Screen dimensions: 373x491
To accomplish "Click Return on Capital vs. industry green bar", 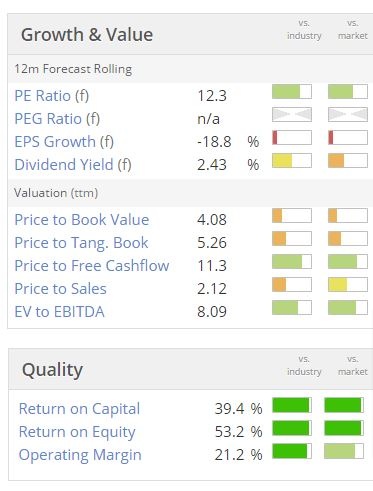I will [x=292, y=405].
